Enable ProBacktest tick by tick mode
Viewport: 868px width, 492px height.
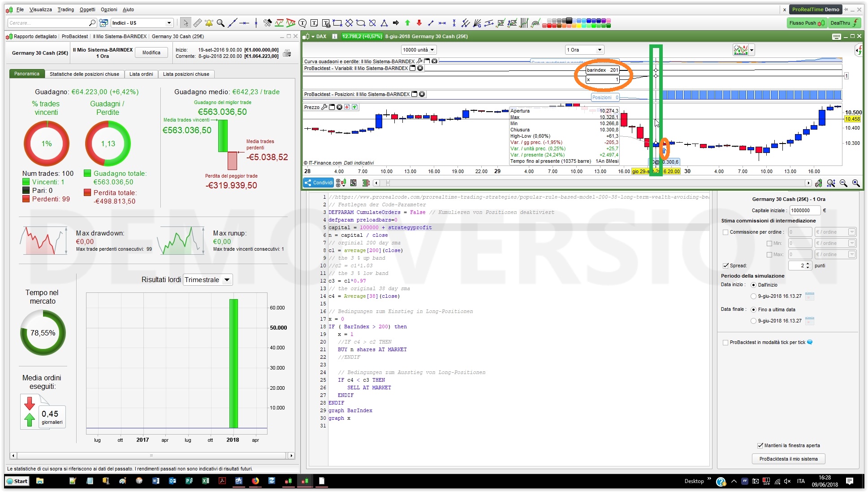(x=725, y=342)
